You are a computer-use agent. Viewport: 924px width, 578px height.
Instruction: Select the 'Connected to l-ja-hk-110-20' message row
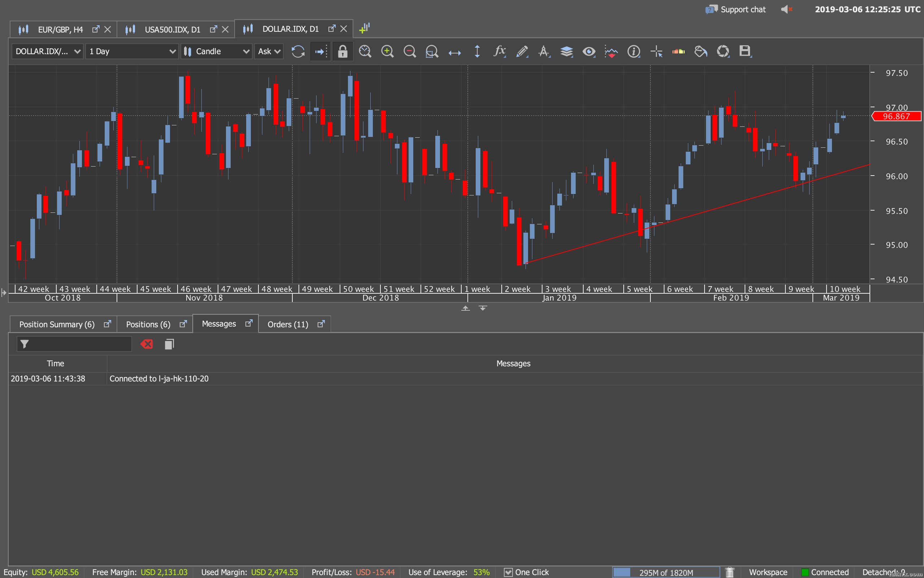point(466,379)
